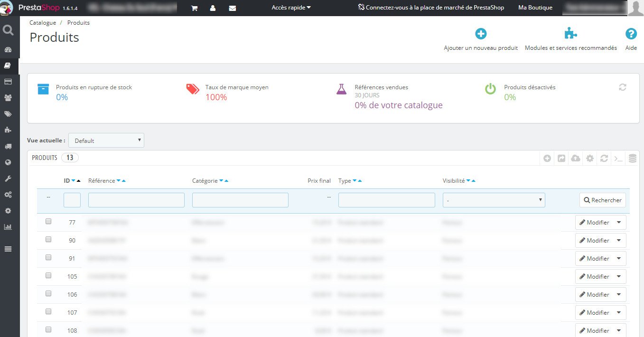This screenshot has height=337, width=644.
Task: Click Modifier for product 77
Action: [594, 223]
